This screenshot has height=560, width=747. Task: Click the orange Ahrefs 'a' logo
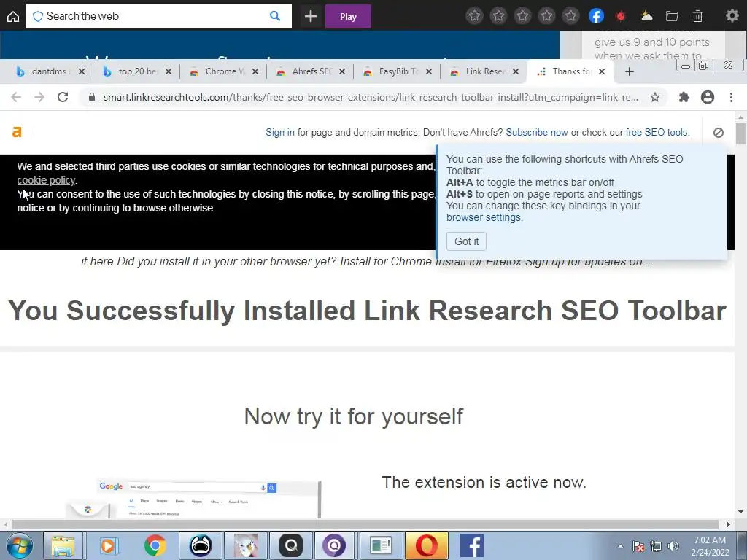(x=17, y=132)
